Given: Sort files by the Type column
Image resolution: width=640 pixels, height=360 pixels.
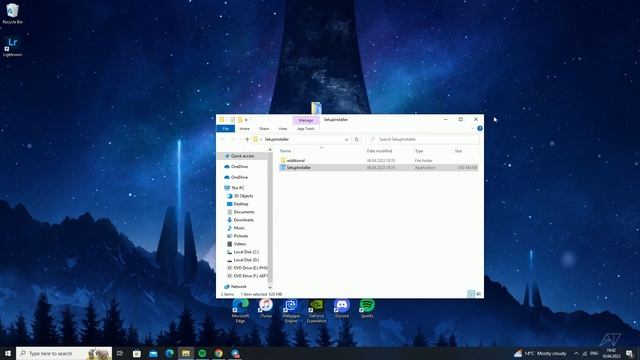Looking at the screenshot, I should [419, 151].
